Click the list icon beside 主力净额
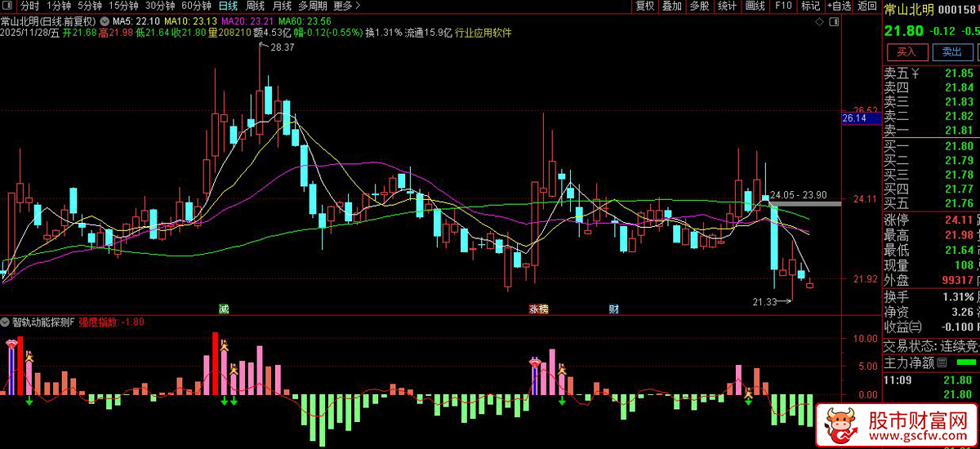This screenshot has height=449, width=980. 941,362
